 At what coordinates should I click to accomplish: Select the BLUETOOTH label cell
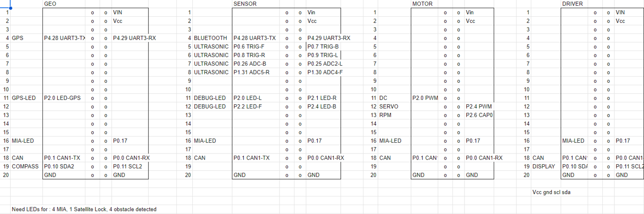[212, 38]
